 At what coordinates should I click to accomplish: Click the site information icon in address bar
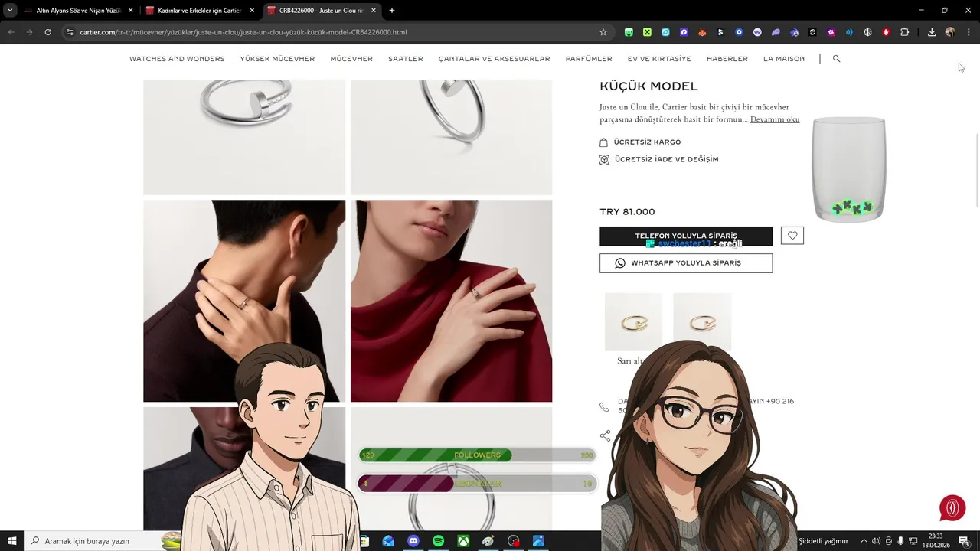70,32
